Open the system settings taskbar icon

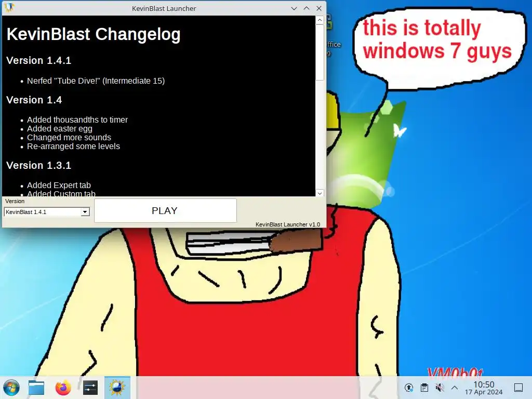point(90,388)
